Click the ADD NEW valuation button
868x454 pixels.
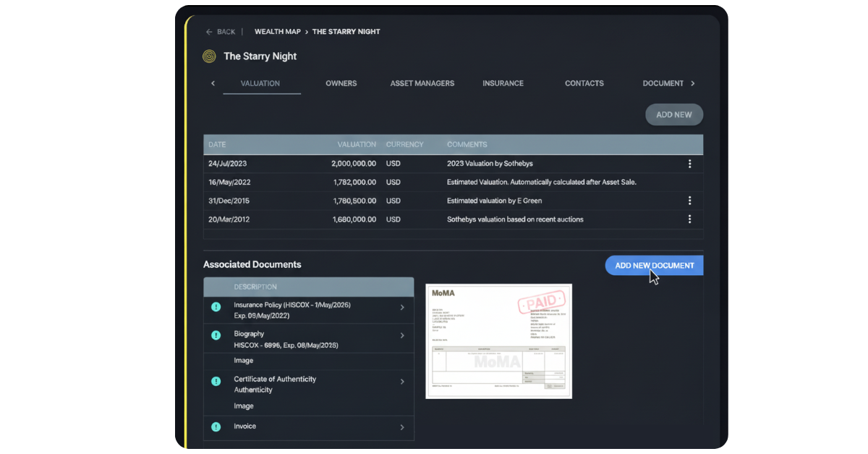tap(673, 114)
